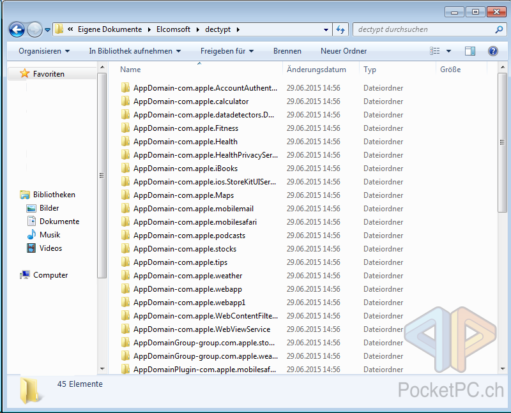
Task: Refresh the dectypt folder view
Action: [x=340, y=30]
